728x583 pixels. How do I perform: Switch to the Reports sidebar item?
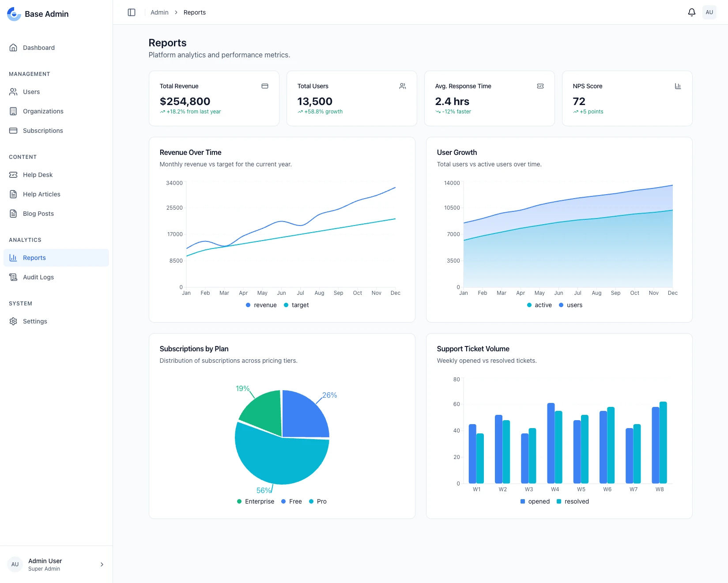tap(34, 257)
